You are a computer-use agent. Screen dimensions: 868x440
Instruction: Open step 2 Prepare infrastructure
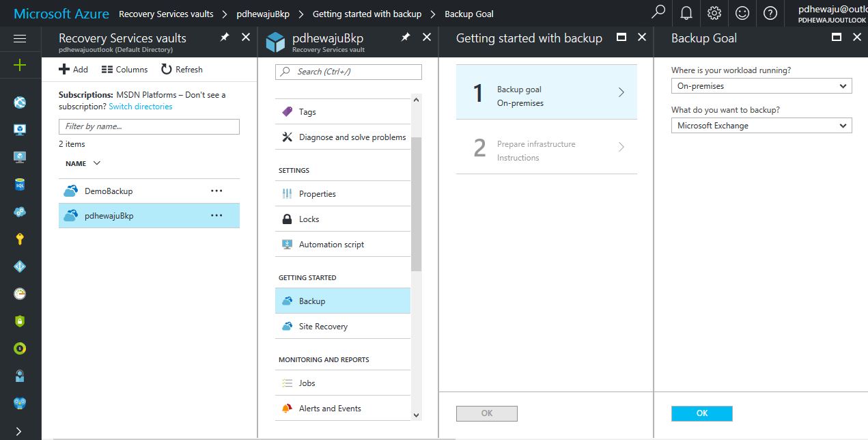(x=546, y=147)
